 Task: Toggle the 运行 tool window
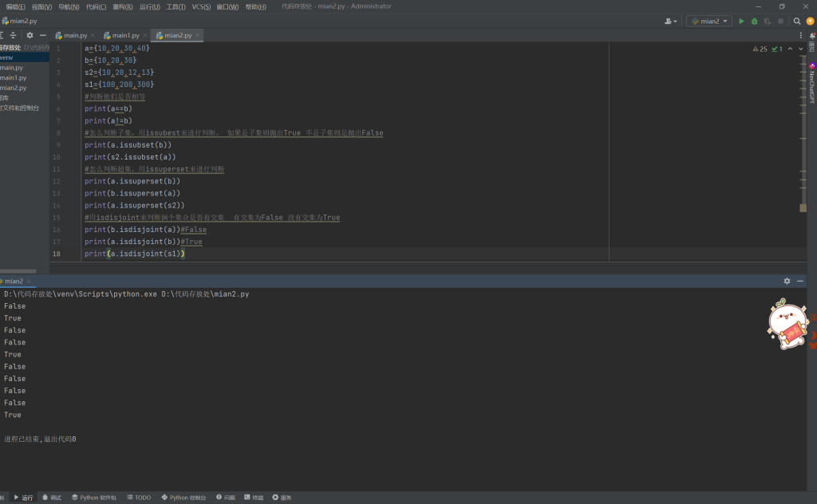(x=23, y=498)
